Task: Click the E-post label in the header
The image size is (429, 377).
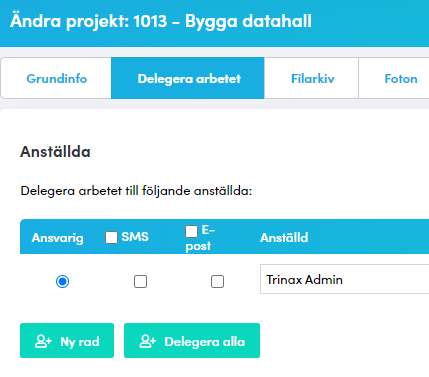Action: [200, 238]
